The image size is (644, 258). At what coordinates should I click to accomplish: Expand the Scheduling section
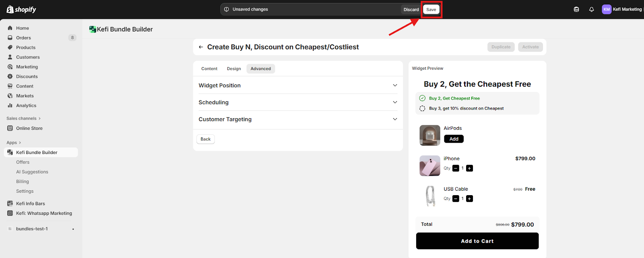pos(298,102)
